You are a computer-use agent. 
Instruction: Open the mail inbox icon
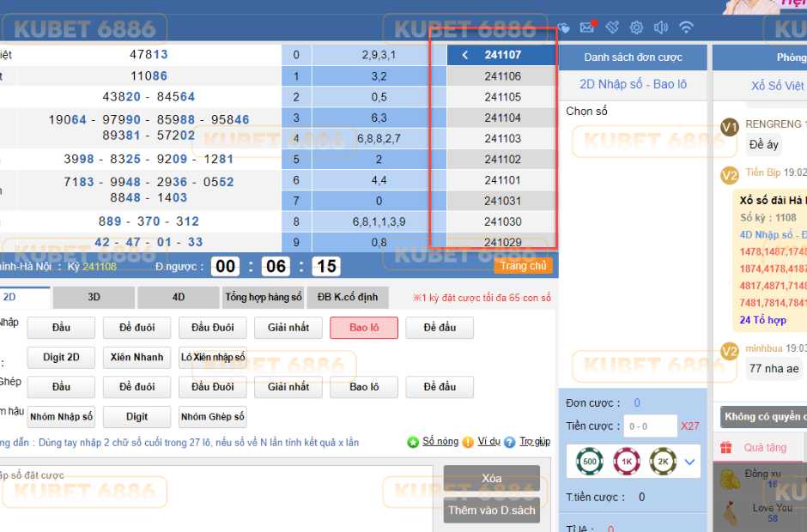point(587,27)
